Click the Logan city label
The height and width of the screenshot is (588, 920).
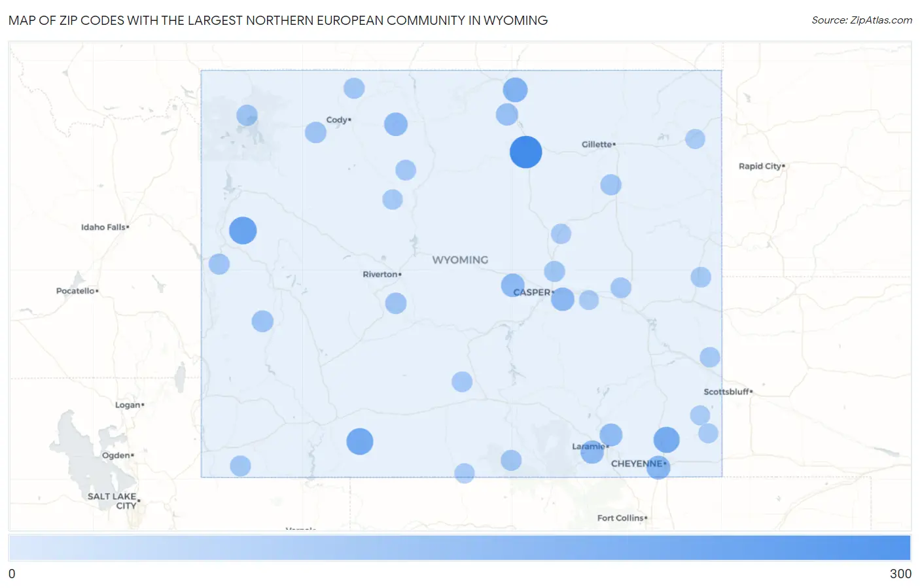(130, 405)
